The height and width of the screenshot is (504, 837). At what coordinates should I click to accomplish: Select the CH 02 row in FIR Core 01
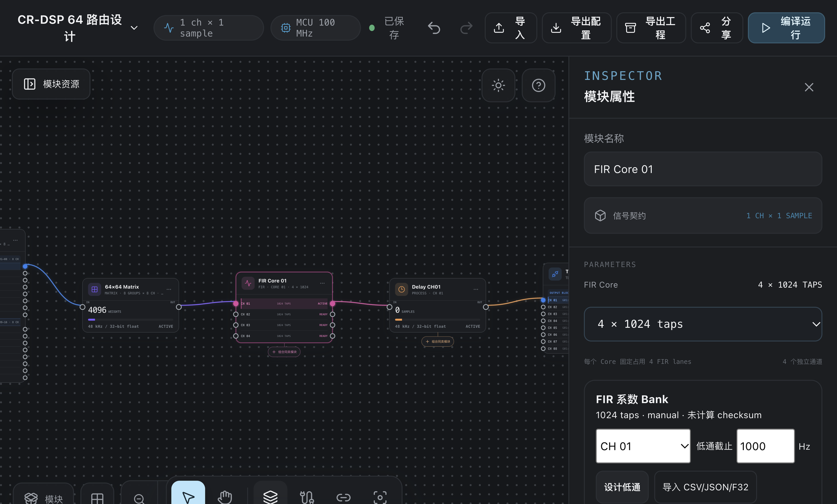coord(284,314)
